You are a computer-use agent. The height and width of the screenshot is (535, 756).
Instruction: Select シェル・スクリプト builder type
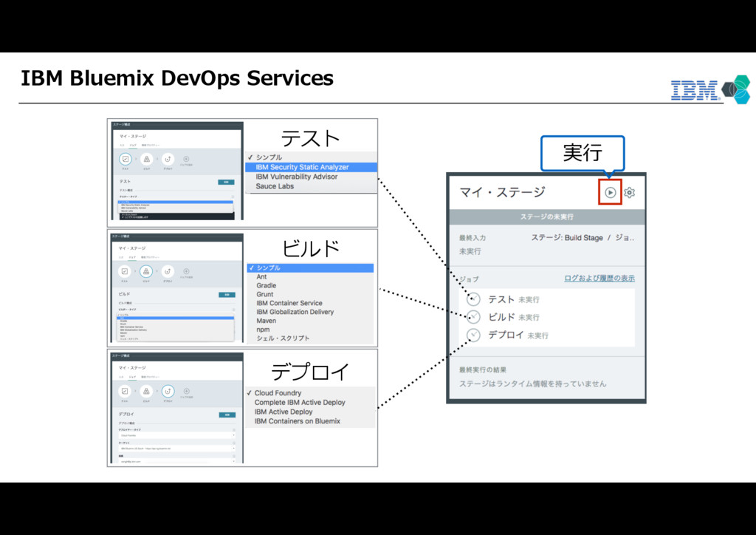tap(311, 338)
